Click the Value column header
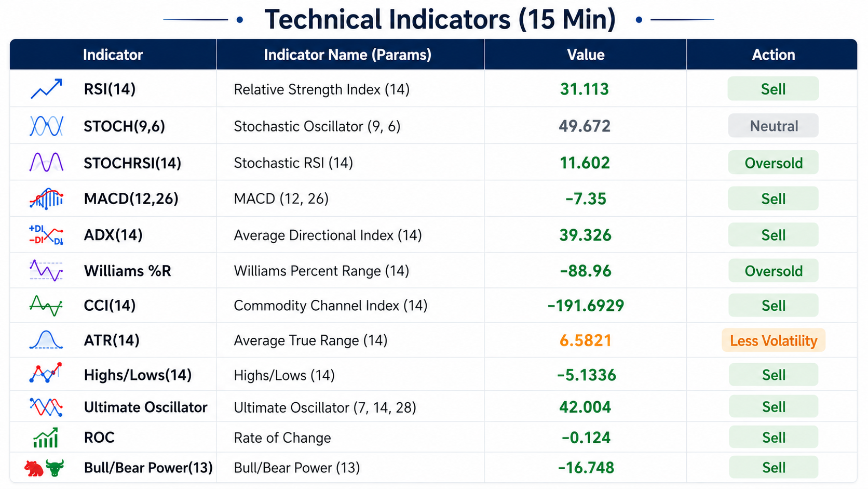This screenshot has height=489, width=868. coord(586,55)
